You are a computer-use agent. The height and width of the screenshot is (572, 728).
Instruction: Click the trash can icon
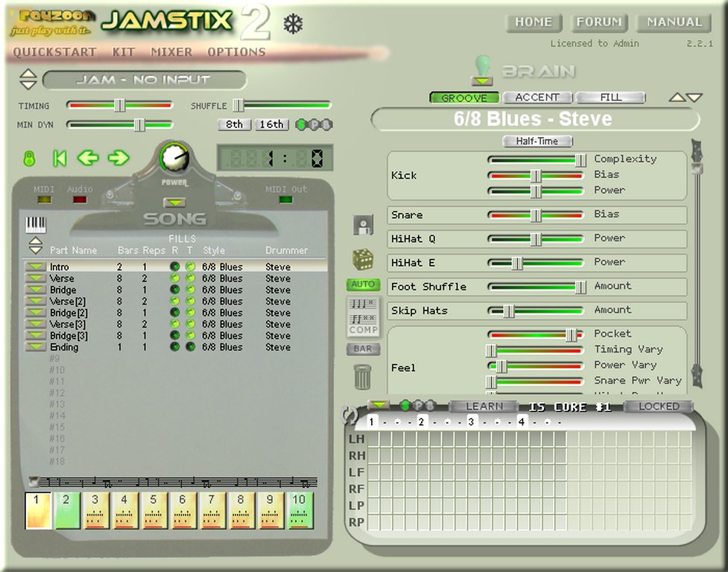pos(363,376)
